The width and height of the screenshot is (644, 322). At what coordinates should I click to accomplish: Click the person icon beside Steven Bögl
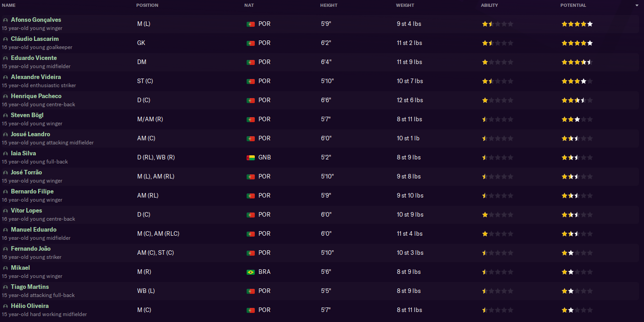coord(5,116)
